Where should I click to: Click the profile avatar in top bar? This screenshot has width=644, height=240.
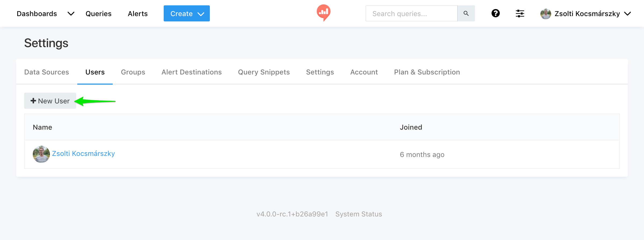[x=546, y=14]
